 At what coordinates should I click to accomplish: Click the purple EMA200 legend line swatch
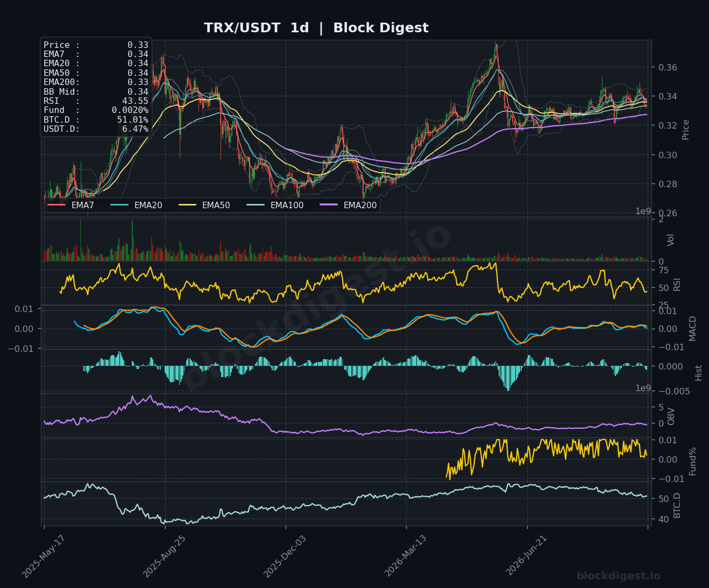click(329, 205)
